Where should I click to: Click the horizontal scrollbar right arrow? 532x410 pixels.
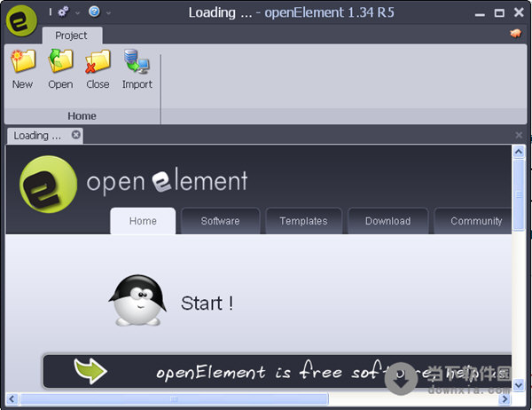505,398
